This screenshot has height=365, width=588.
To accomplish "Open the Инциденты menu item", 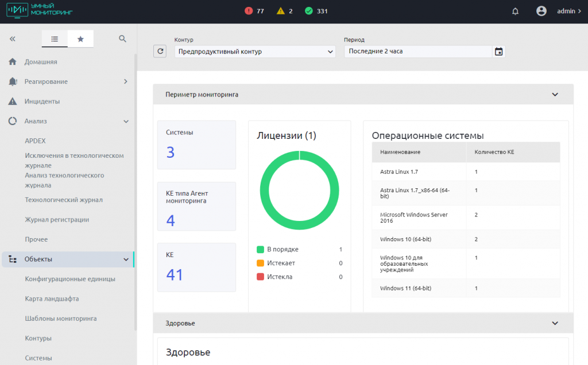I will 42,102.
